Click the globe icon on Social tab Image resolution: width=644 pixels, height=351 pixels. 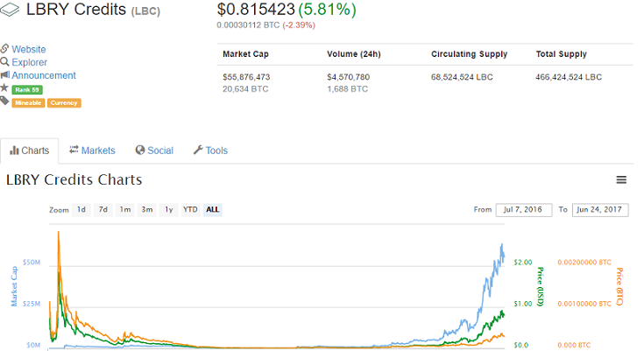coord(140,151)
